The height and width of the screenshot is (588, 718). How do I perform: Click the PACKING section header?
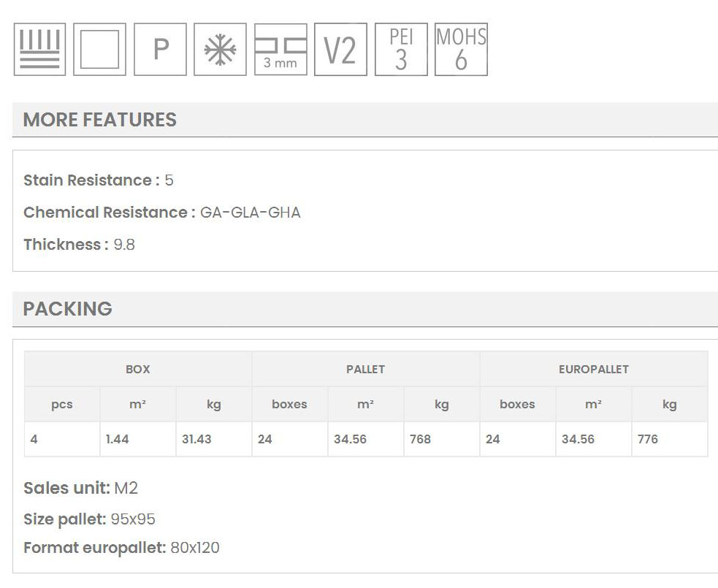68,308
